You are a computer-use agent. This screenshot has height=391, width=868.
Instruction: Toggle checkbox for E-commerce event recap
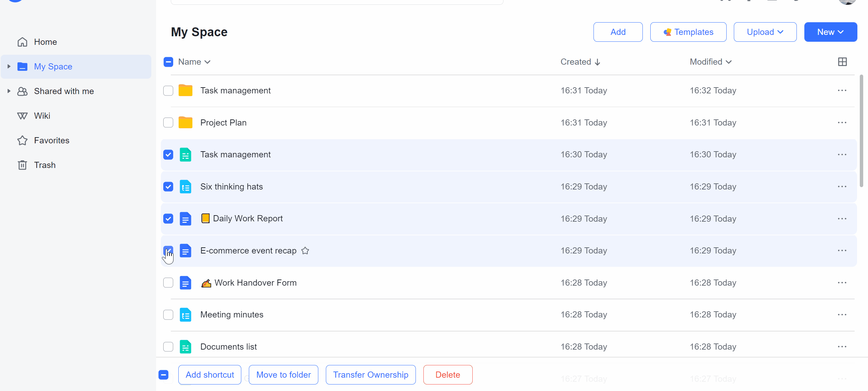[x=168, y=250]
